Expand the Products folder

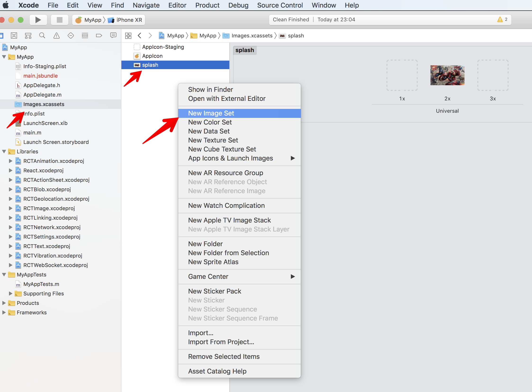tap(4, 303)
